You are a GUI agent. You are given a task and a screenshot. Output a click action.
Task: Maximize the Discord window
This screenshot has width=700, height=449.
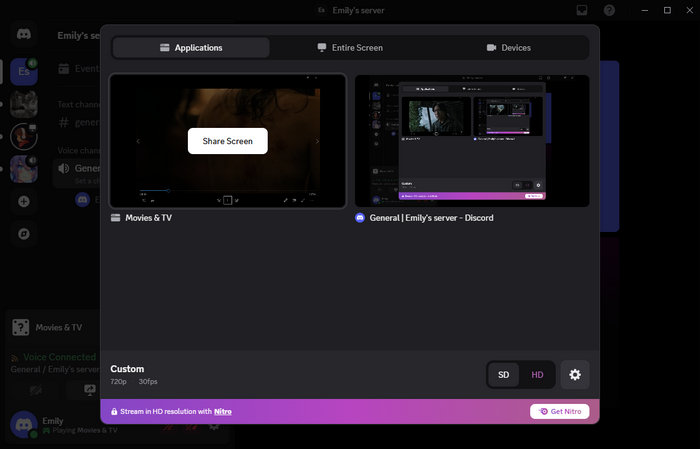[667, 10]
